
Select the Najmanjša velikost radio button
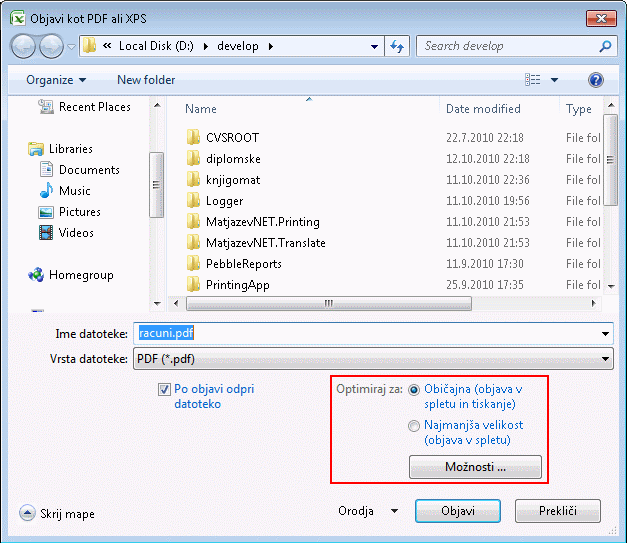pyautogui.click(x=414, y=425)
